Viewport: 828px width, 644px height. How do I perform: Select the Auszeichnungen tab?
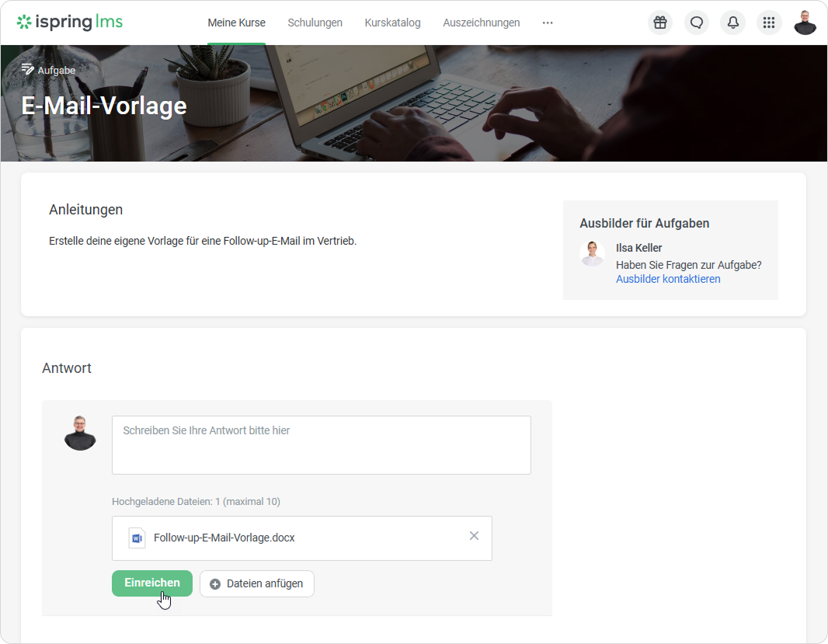pyautogui.click(x=481, y=23)
